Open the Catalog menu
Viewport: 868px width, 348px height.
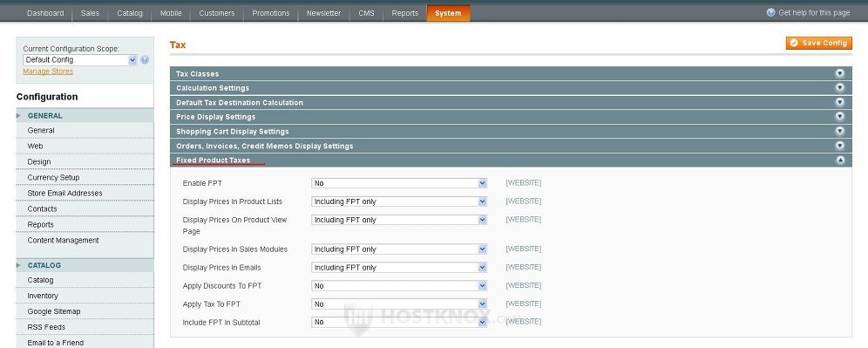[x=130, y=13]
